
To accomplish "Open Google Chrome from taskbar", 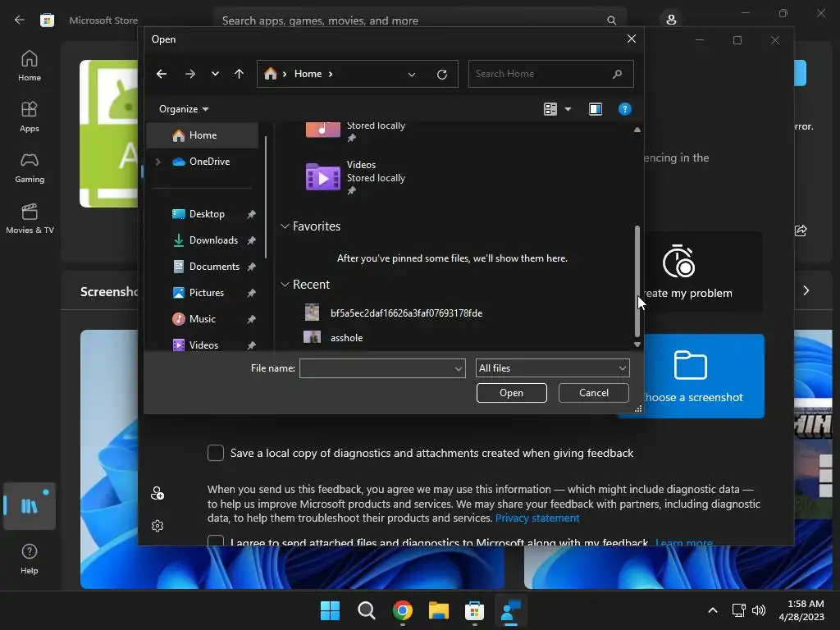I will click(x=402, y=610).
